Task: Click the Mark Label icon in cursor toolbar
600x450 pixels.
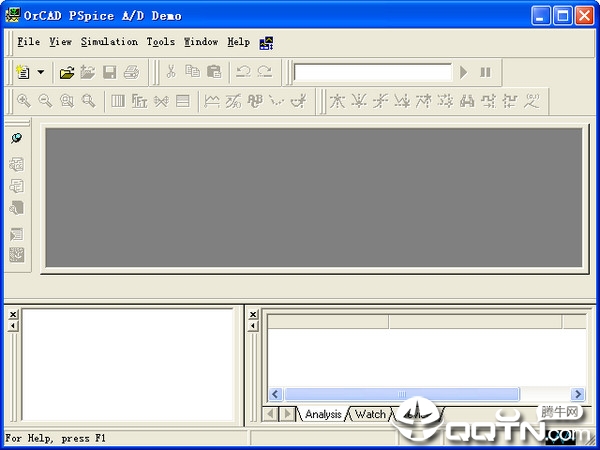Action: 532,101
